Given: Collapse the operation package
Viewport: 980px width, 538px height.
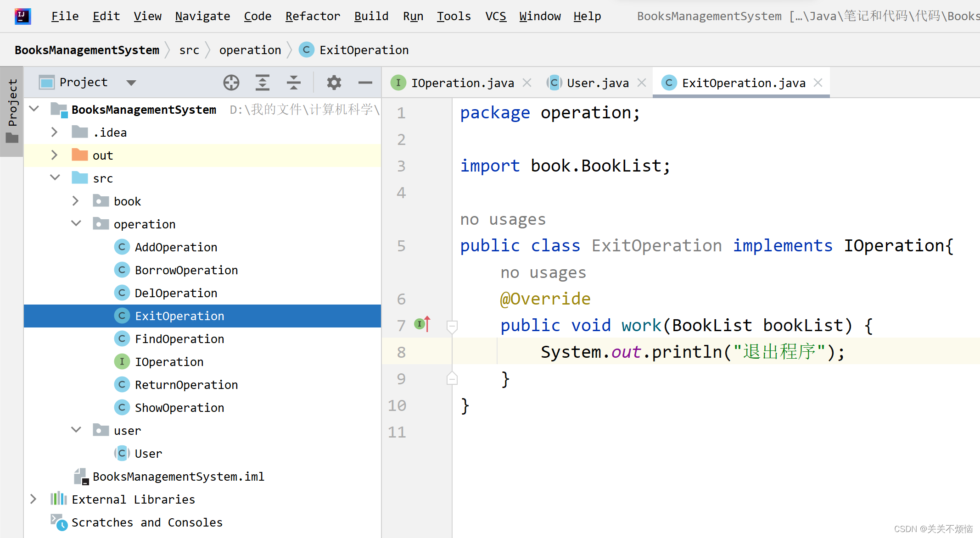Looking at the screenshot, I should click(x=76, y=224).
